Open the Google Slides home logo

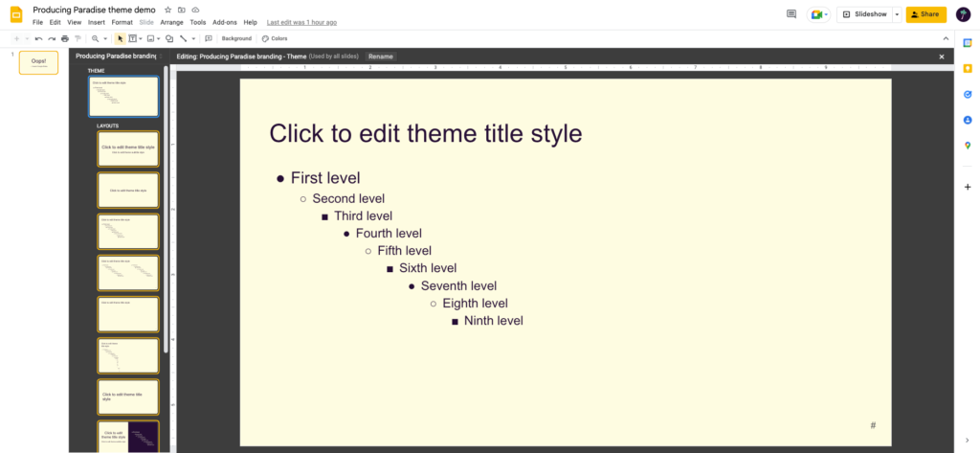16,14
